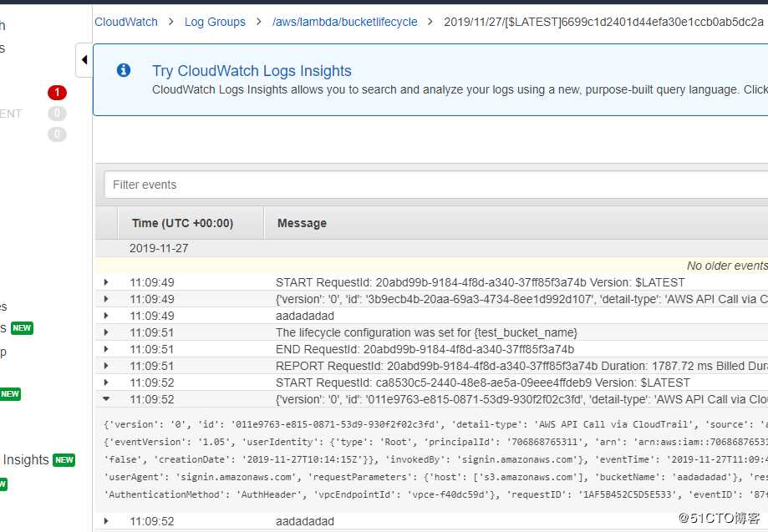The width and height of the screenshot is (768, 532).
Task: Click the START RequestId ca8530c5 message text
Action: 482,383
